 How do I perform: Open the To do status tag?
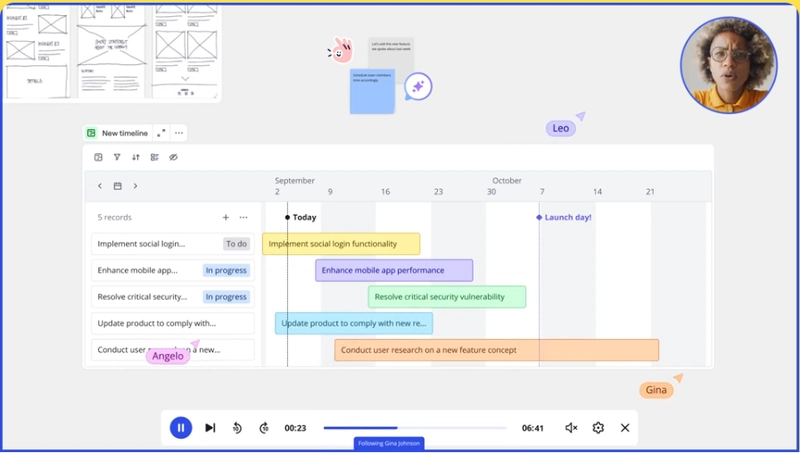pos(236,244)
